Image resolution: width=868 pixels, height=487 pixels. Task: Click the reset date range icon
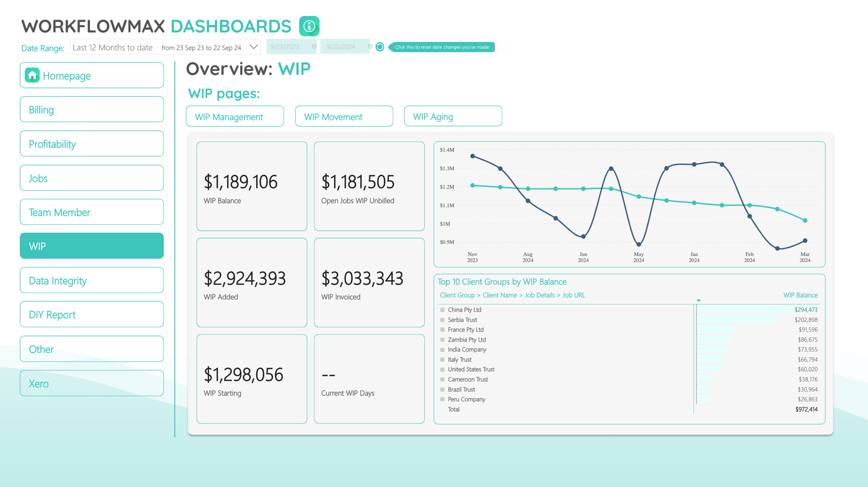tap(380, 47)
